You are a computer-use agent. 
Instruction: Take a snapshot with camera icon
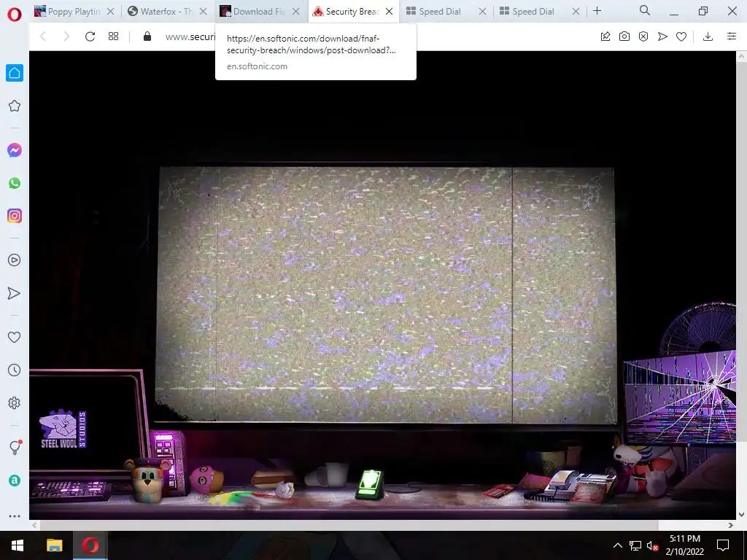[624, 36]
